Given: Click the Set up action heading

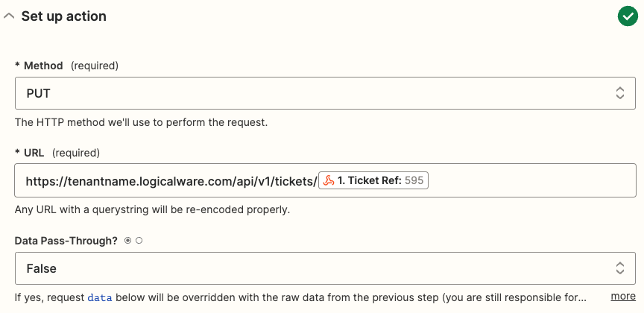Looking at the screenshot, I should (x=64, y=16).
